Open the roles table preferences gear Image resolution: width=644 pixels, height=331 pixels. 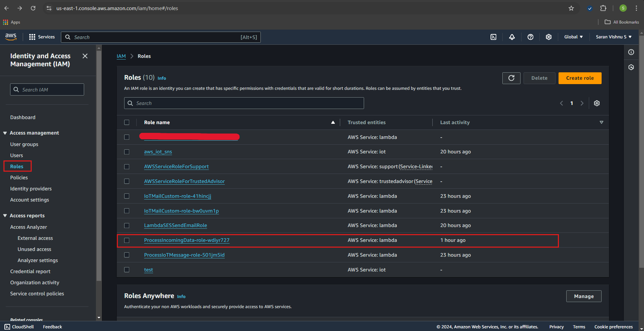click(x=597, y=103)
